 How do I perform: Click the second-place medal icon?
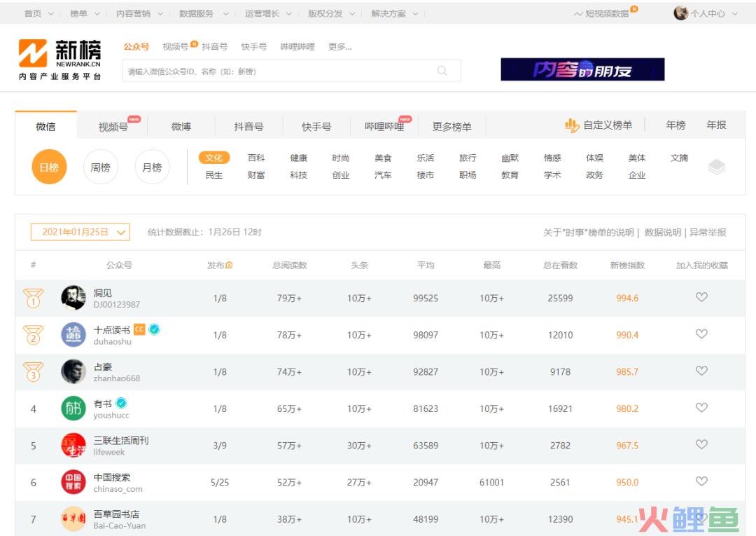pos(33,335)
